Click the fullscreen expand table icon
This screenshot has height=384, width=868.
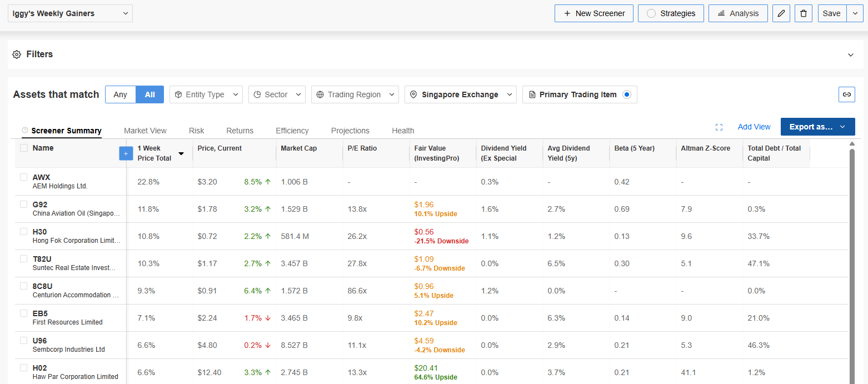click(719, 127)
